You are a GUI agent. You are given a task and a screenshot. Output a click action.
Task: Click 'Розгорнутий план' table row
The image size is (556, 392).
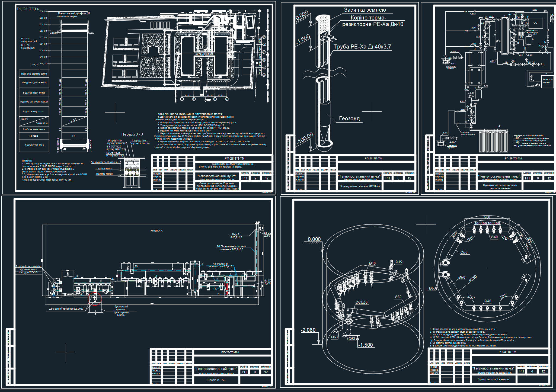point(34,145)
